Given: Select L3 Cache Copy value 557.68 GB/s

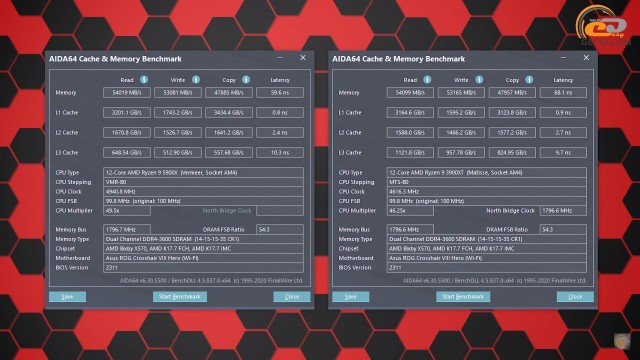Looking at the screenshot, I should point(229,153).
